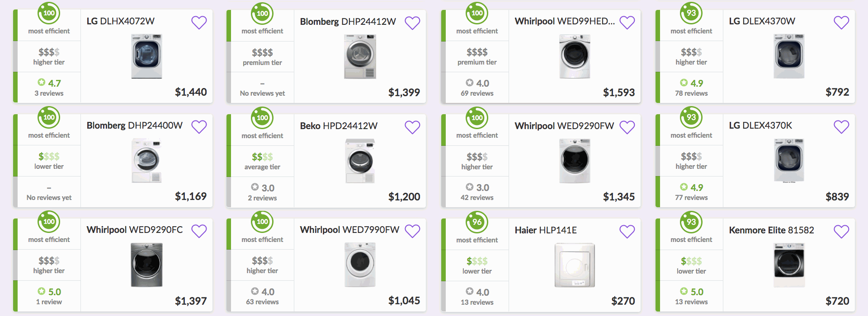Click the heart icon for Haier HLP141E
This screenshot has width=868, height=316.
click(627, 232)
